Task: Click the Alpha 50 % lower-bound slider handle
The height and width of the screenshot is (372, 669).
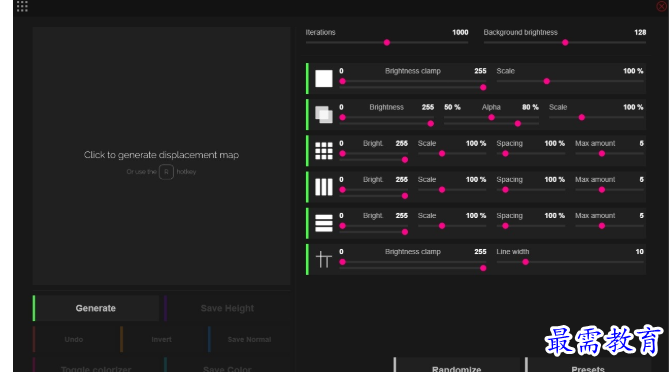Action: point(492,117)
